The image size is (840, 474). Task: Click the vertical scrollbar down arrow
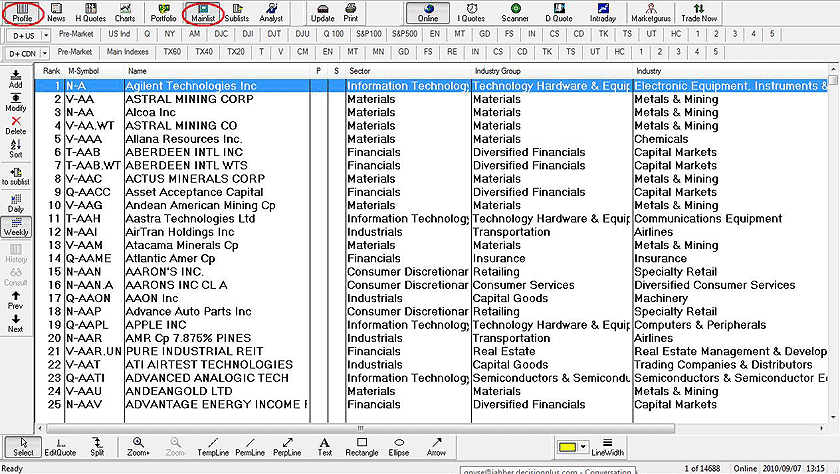pos(833,417)
